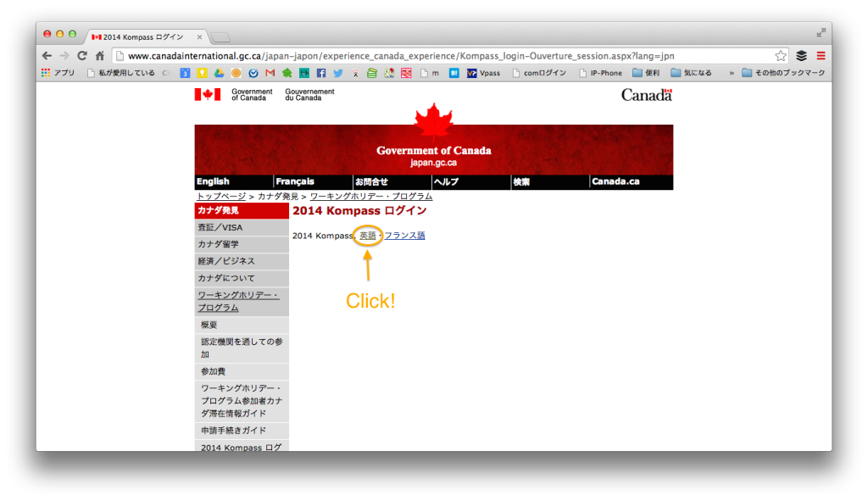Open the ヘルプ menu item
This screenshot has width=868, height=501.
pyautogui.click(x=446, y=181)
